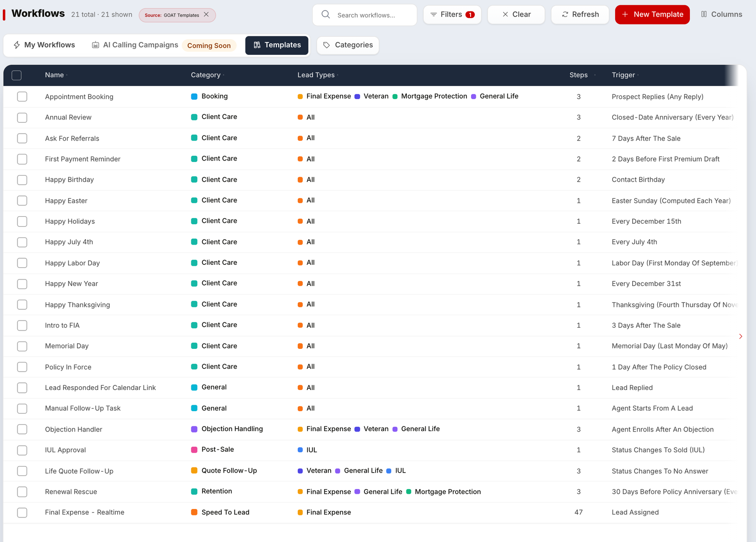Click the book icon on Templates tab
Screen dimensions: 756x542
pos(257,45)
